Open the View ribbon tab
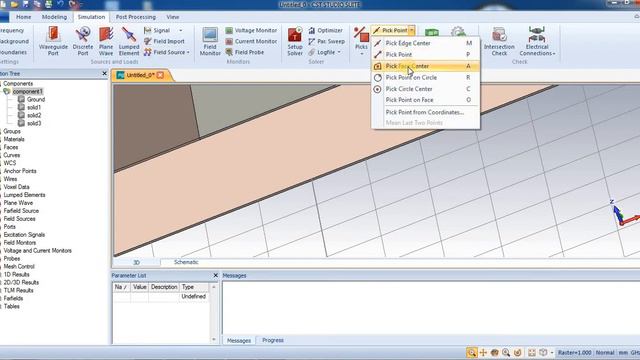This screenshot has width=640, height=360. (173, 17)
